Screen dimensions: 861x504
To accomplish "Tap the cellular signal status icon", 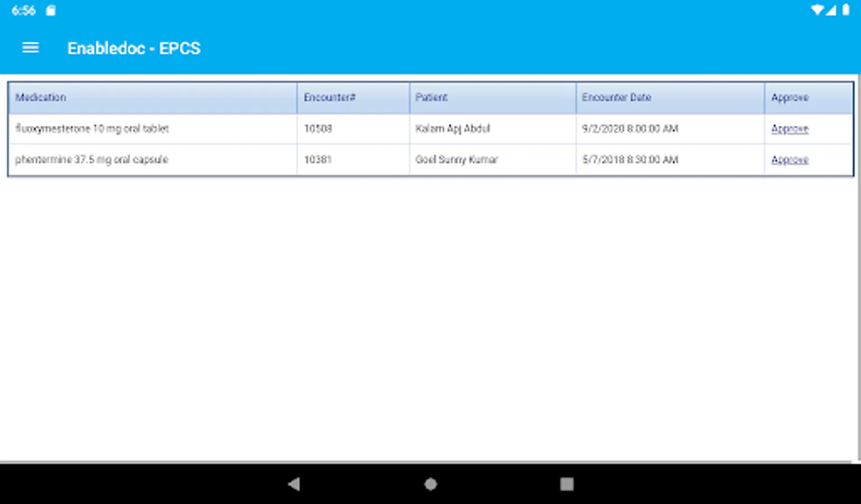I will pyautogui.click(x=831, y=10).
